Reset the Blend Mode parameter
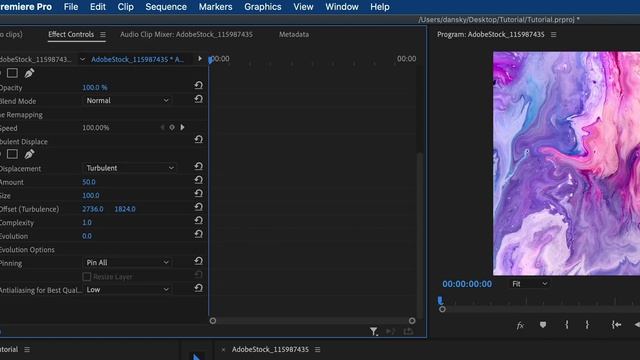The image size is (640, 360). (198, 99)
